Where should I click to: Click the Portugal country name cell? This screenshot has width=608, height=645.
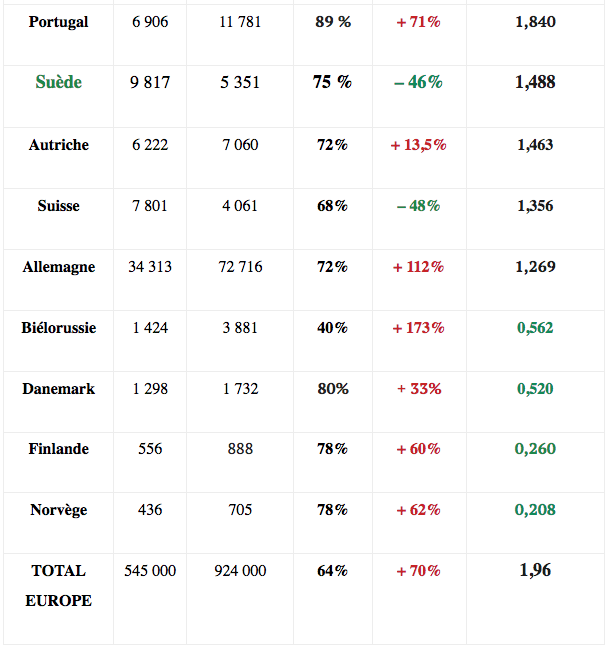[x=58, y=22]
